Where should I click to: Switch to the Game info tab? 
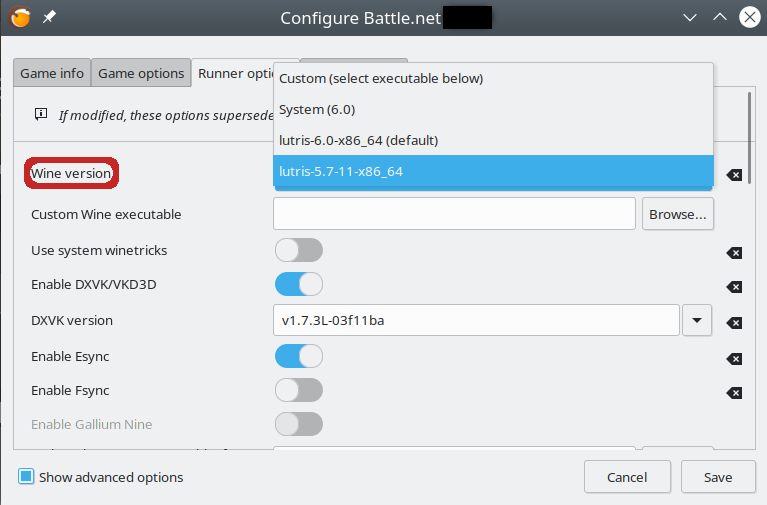tap(52, 73)
